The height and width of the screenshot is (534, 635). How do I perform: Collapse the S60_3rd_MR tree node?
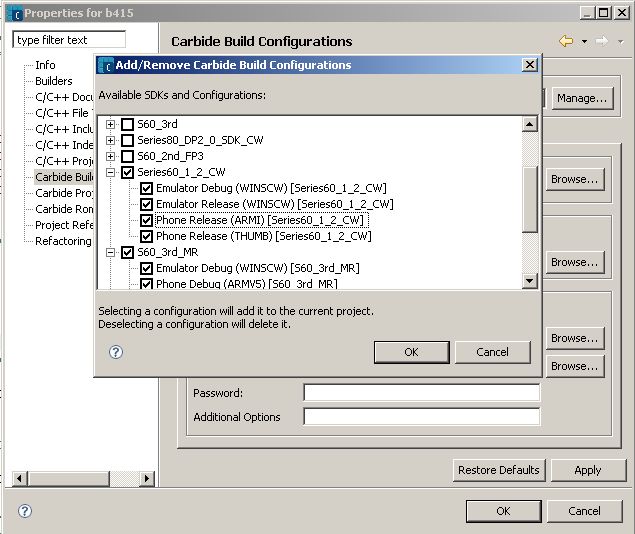point(110,253)
